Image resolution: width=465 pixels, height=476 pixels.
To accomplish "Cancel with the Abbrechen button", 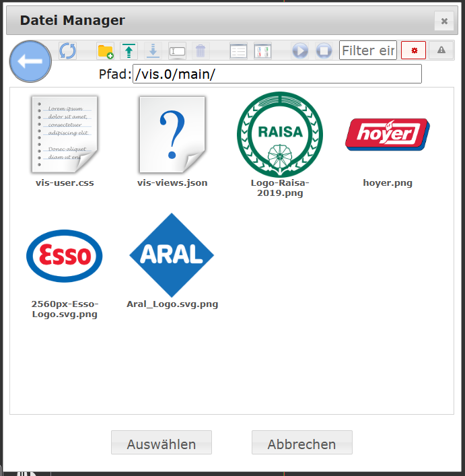I will point(302,442).
